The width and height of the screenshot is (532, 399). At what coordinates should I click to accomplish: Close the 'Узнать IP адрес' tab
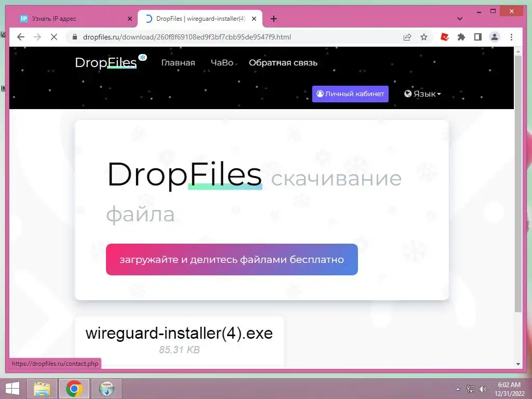[x=129, y=19]
